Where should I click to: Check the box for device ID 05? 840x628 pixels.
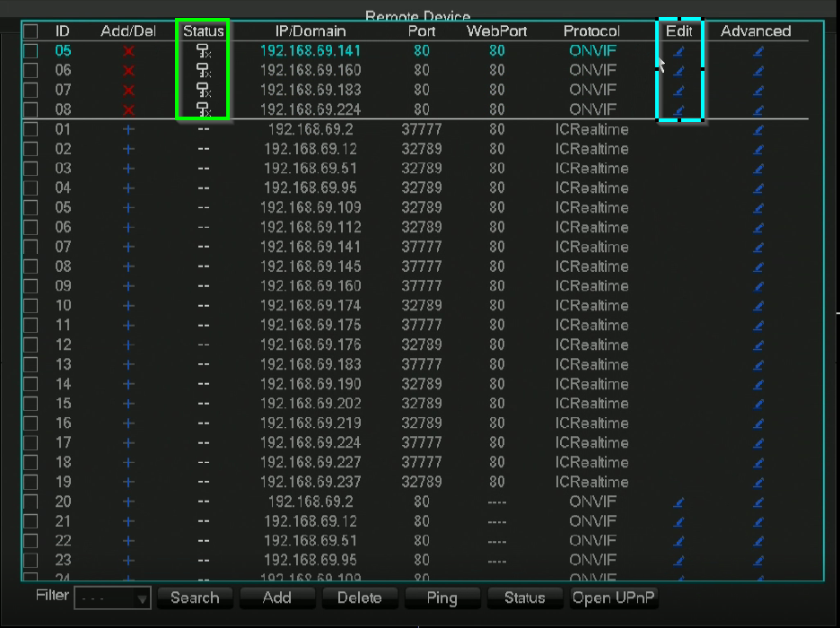(x=30, y=51)
